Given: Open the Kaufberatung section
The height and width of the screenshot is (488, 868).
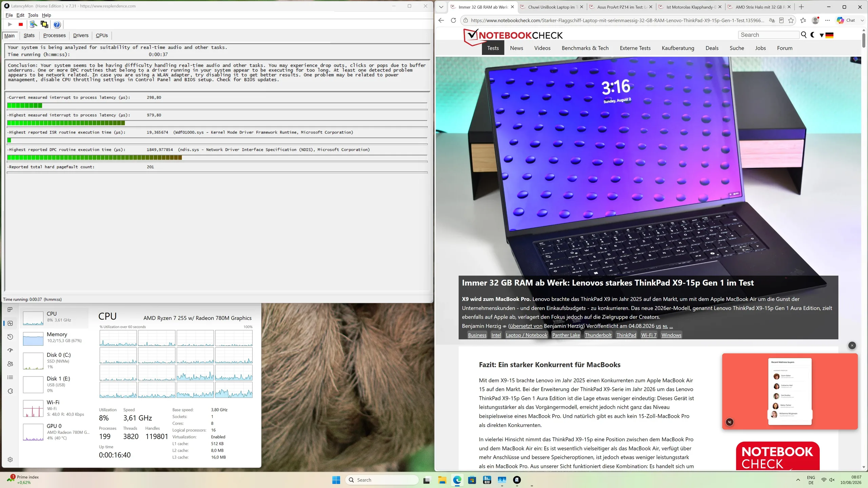Looking at the screenshot, I should (x=678, y=48).
